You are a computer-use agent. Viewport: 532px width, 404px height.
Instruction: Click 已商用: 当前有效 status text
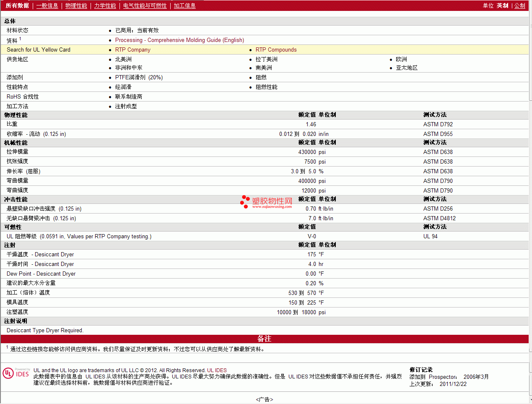coord(137,30)
